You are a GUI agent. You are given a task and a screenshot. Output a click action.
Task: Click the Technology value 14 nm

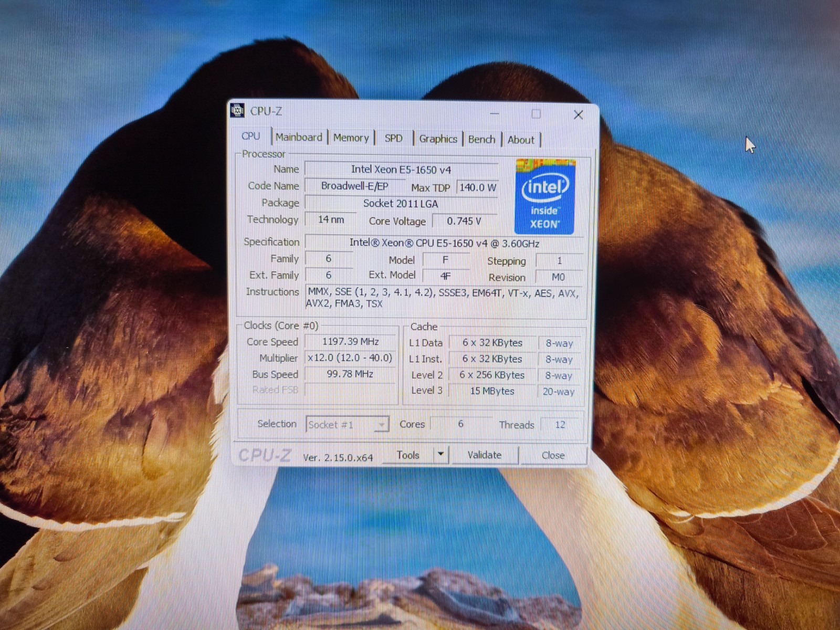(331, 219)
